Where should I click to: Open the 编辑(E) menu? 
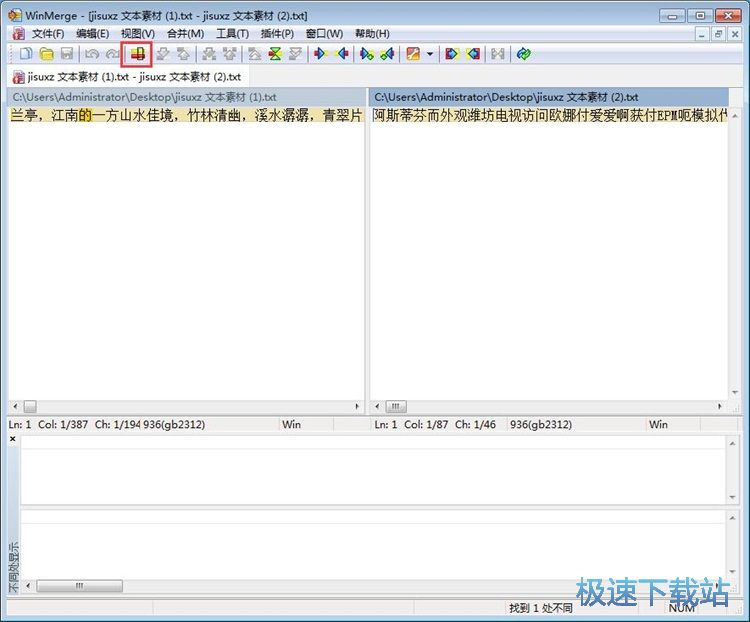(92, 33)
